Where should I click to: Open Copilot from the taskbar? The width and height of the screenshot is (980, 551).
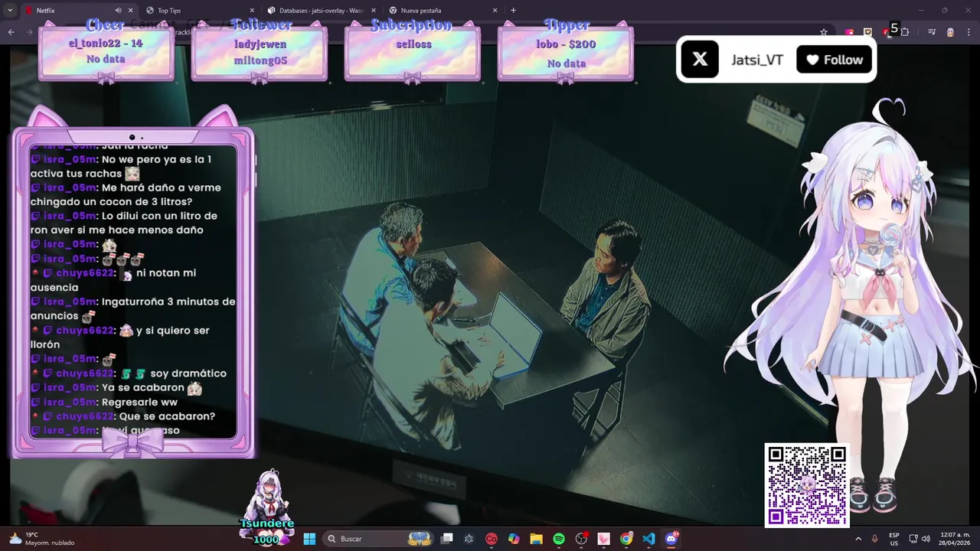514,539
